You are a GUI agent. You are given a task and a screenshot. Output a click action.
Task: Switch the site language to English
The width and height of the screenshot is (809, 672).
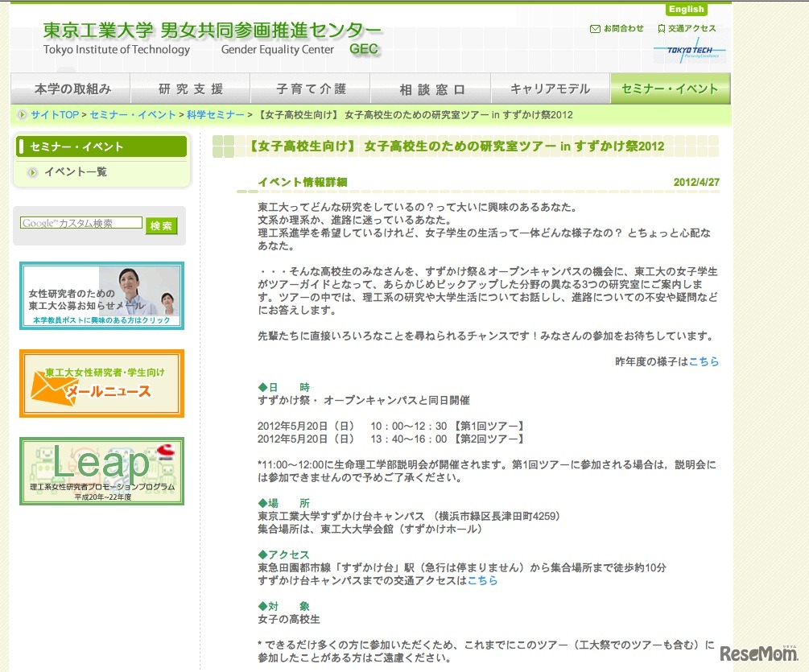686,10
